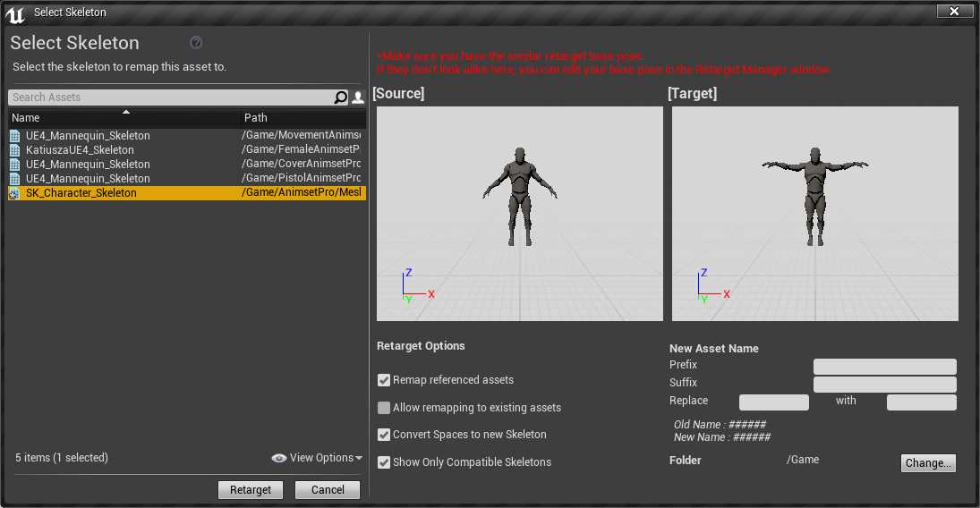Click the Replace text field

(x=774, y=402)
